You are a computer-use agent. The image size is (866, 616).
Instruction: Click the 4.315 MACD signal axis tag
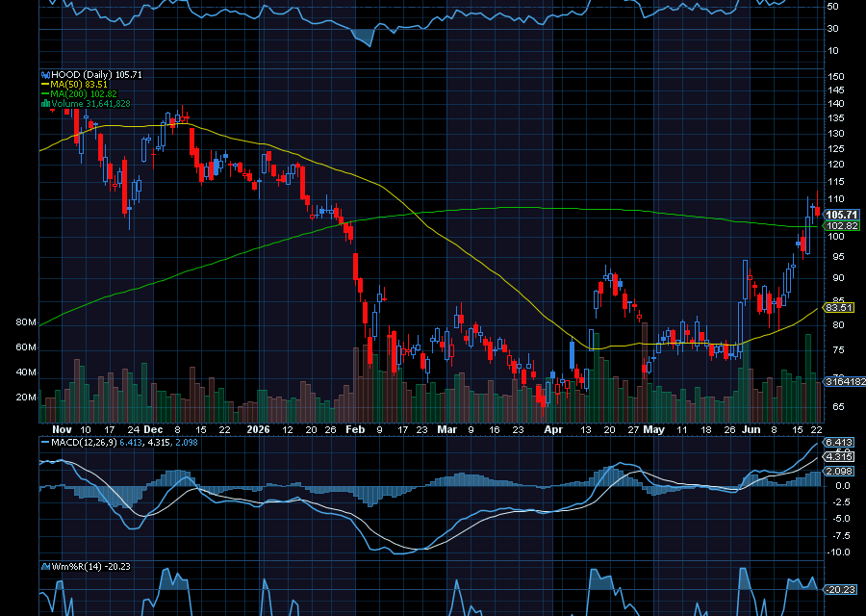pyautogui.click(x=839, y=457)
